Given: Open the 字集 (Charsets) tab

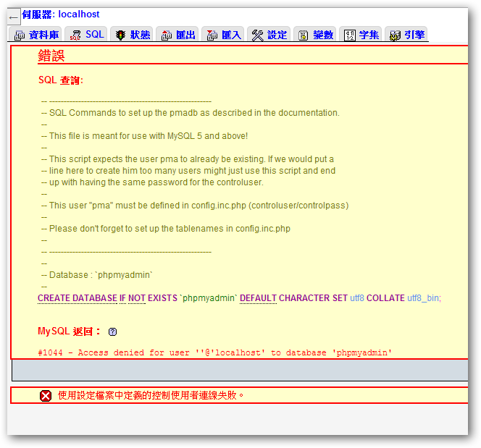Looking at the screenshot, I should point(361,35).
